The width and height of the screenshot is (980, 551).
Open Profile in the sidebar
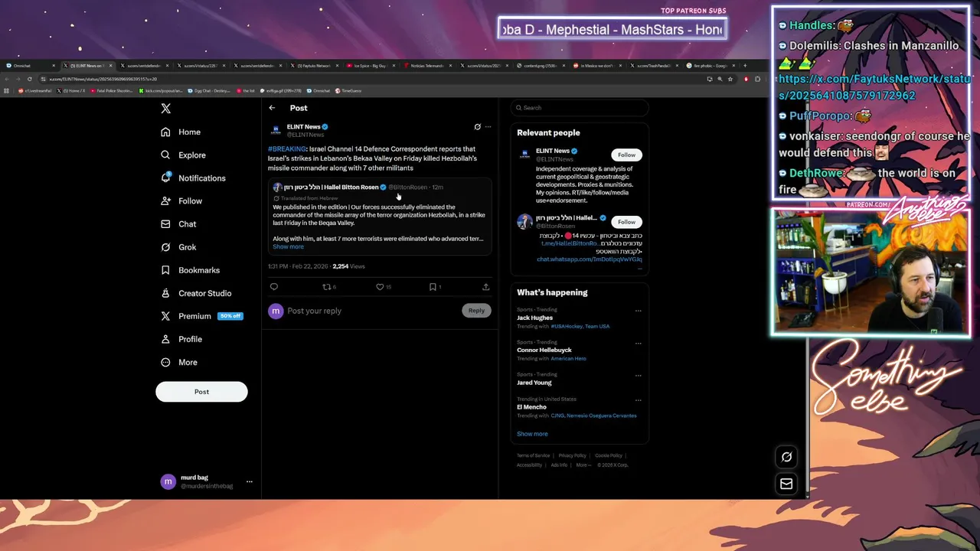pos(181,339)
